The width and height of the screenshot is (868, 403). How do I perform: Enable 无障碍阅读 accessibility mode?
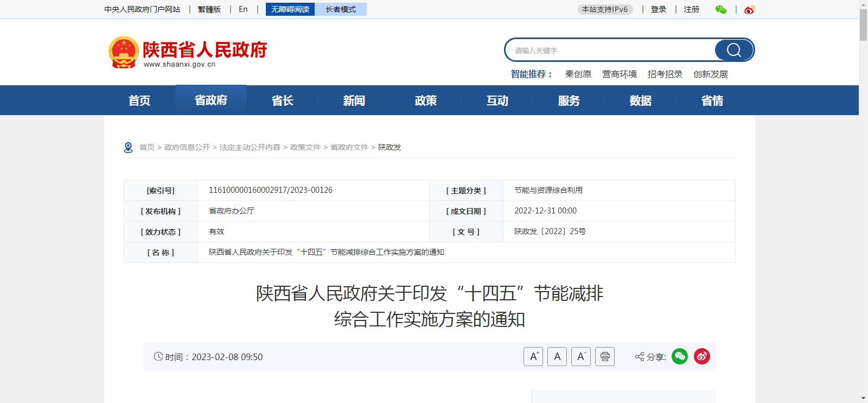click(x=290, y=9)
